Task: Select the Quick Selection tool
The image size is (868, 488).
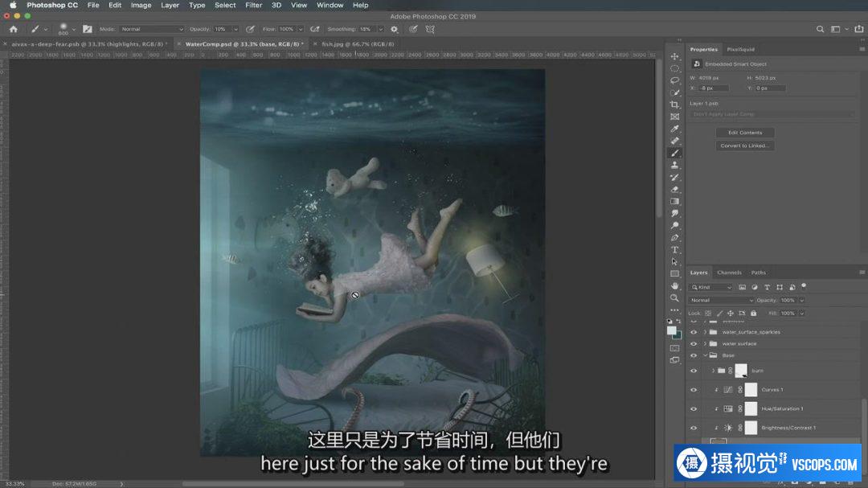Action: 674,92
